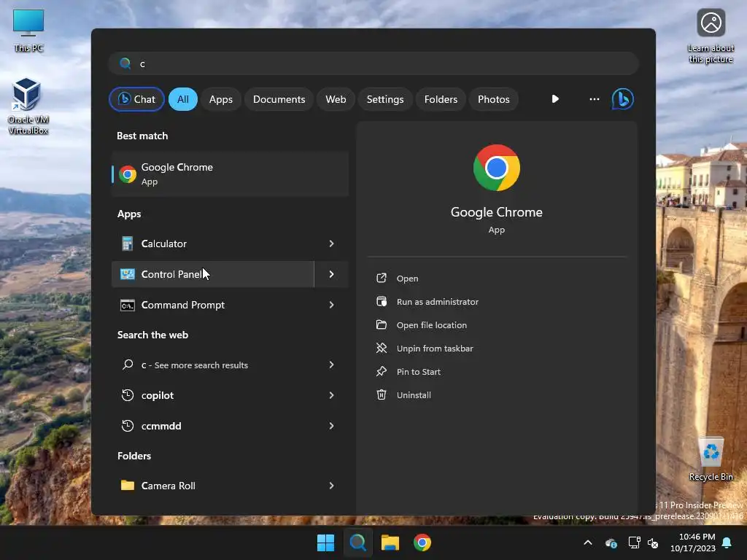
Task: Click the folder icon beside Open file location
Action: pyautogui.click(x=382, y=324)
